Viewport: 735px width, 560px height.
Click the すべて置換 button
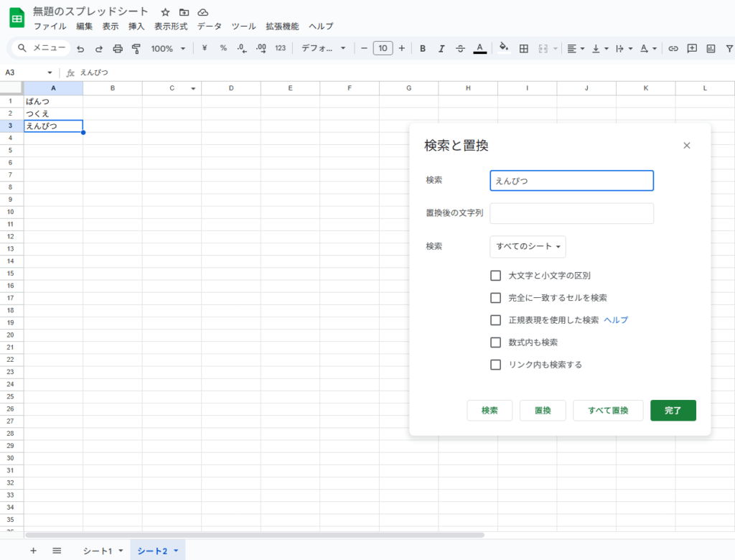(608, 411)
